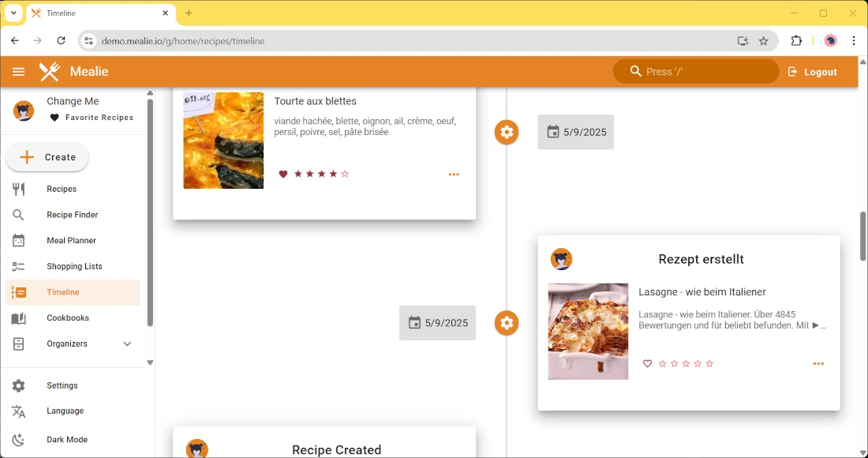
Task: Set third star rating on Lasagne card
Action: [x=686, y=364]
